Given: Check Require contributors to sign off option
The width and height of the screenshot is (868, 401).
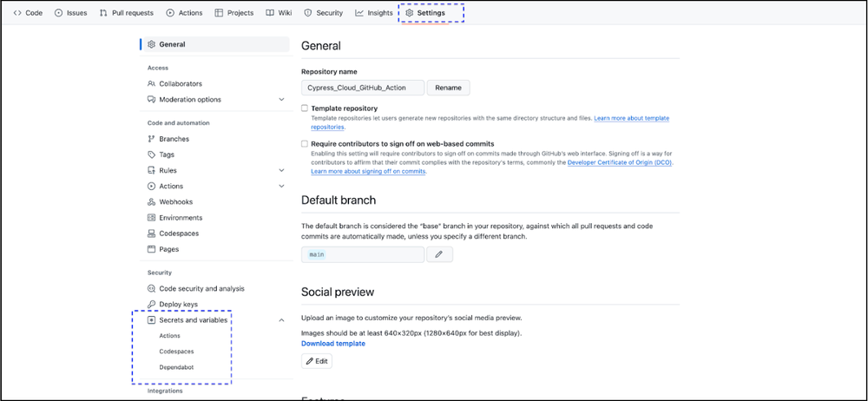Looking at the screenshot, I should (x=305, y=144).
